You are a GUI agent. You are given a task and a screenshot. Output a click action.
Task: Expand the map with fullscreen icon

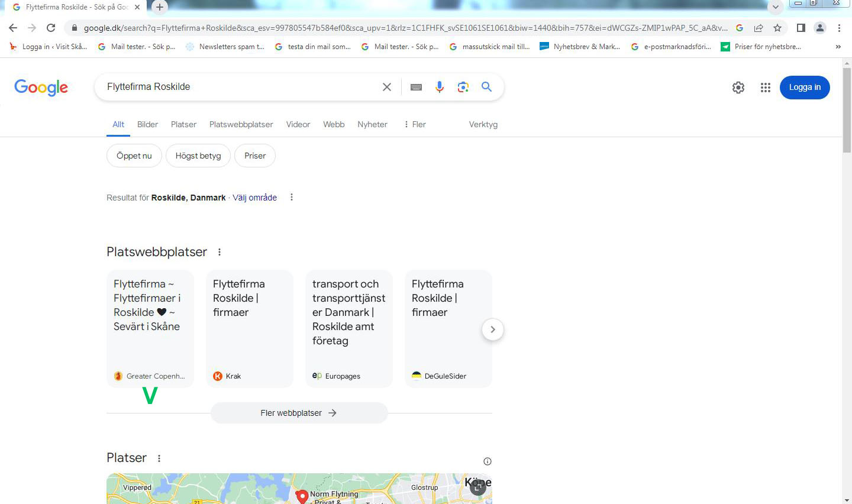pyautogui.click(x=477, y=487)
